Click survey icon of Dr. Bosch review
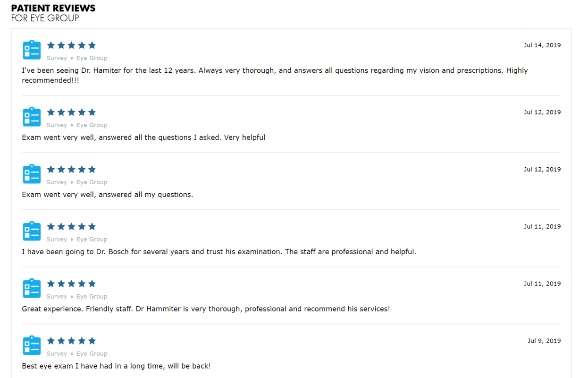Viewport: 588px width, 378px height. point(32,231)
